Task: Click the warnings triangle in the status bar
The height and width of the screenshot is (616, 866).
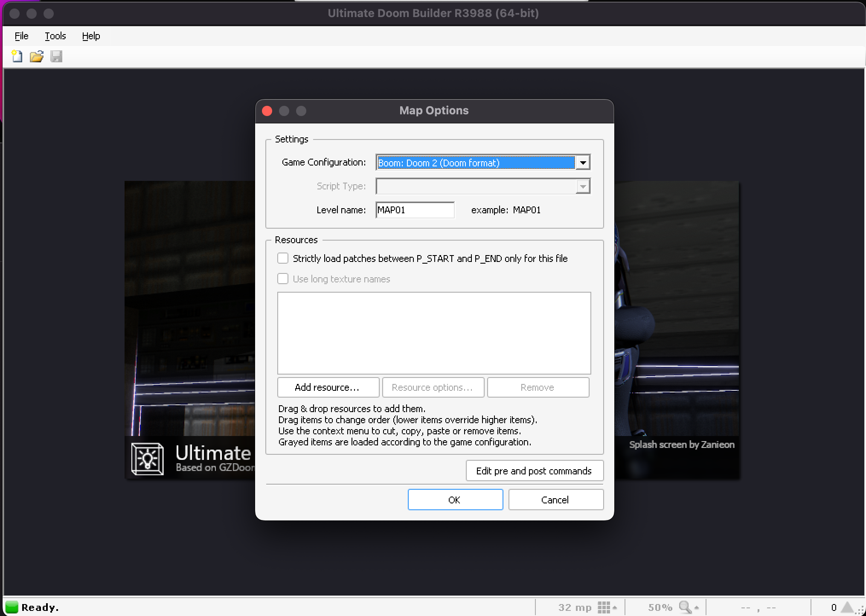Action: tap(847, 607)
